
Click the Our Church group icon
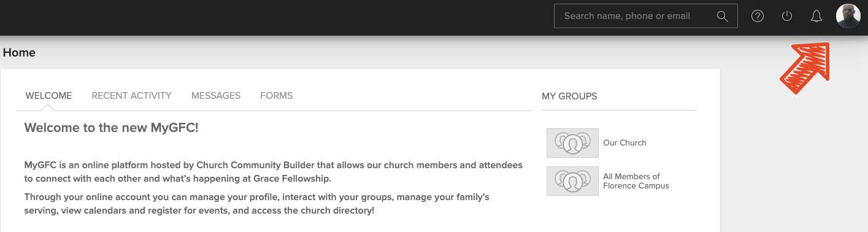(x=572, y=143)
